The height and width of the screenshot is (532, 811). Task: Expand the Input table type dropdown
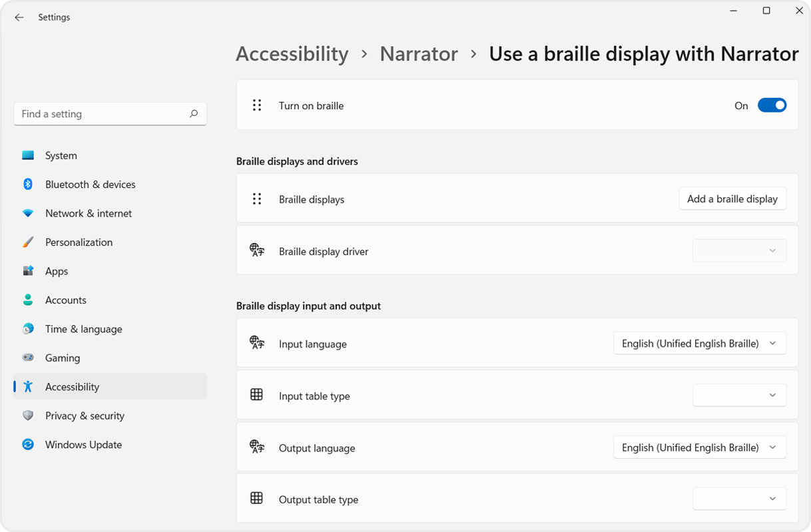point(739,394)
